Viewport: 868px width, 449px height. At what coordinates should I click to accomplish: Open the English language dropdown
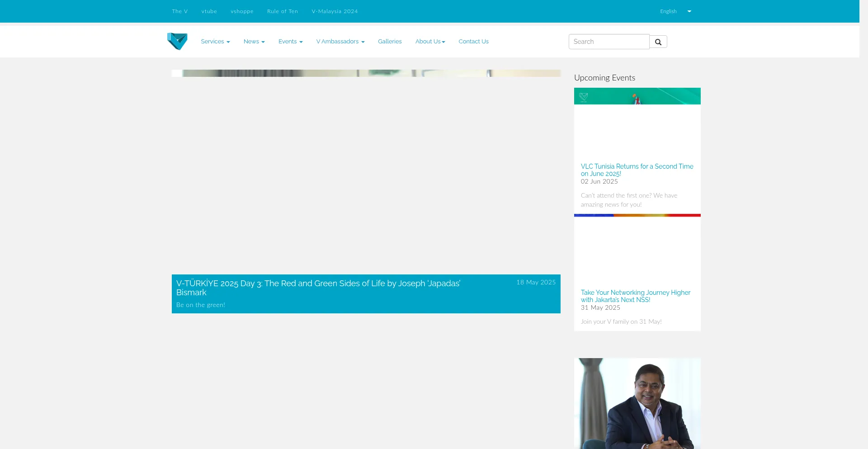point(675,11)
